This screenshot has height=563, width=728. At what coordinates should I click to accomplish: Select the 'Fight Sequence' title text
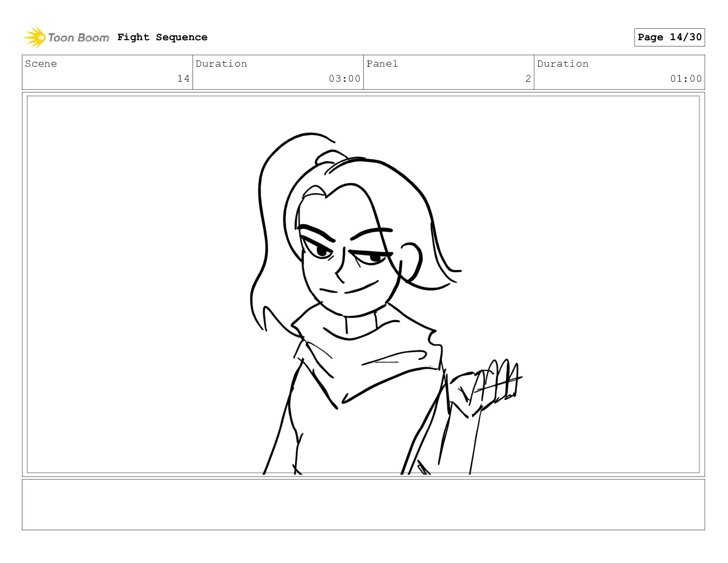[162, 37]
